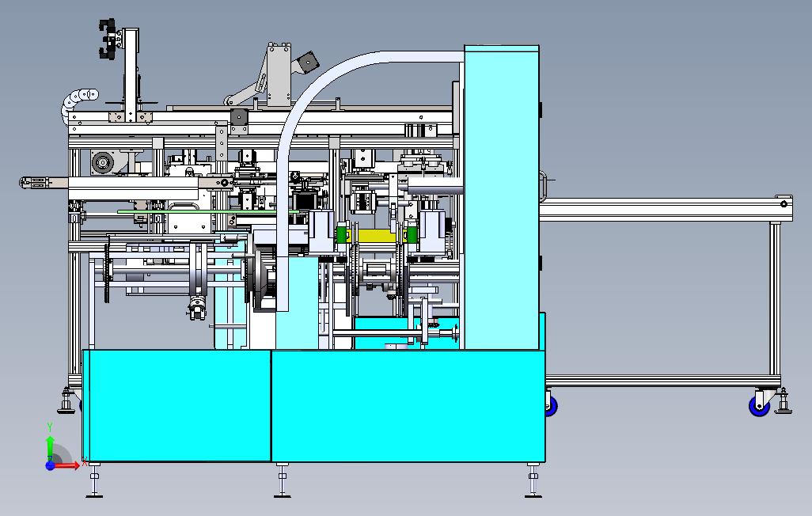Select the blue caster wheel beside the cabinet
The image size is (812, 516).
point(551,406)
